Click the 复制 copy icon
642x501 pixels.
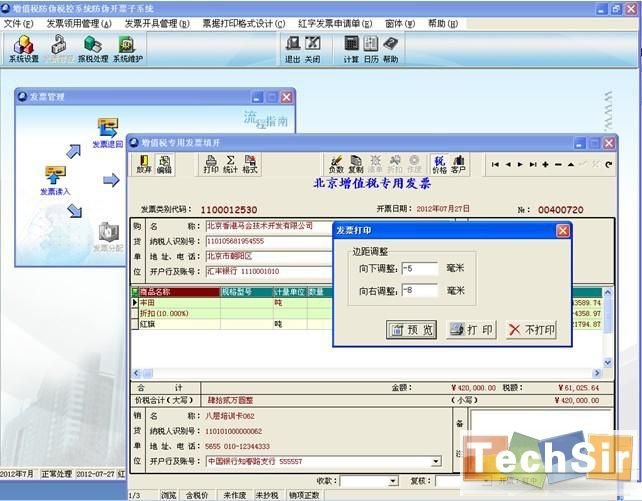pos(356,164)
